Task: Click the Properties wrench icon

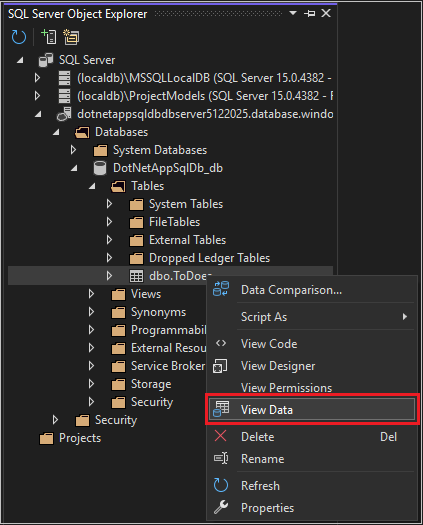Action: coord(221,508)
